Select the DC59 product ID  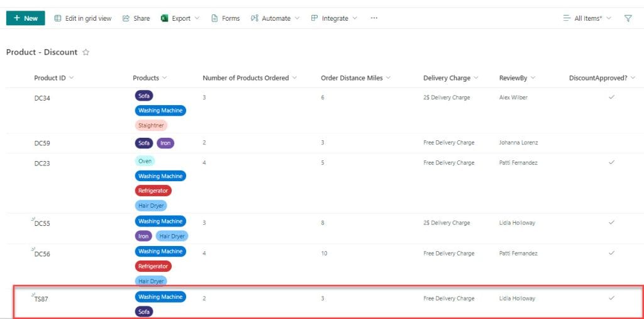(x=42, y=143)
